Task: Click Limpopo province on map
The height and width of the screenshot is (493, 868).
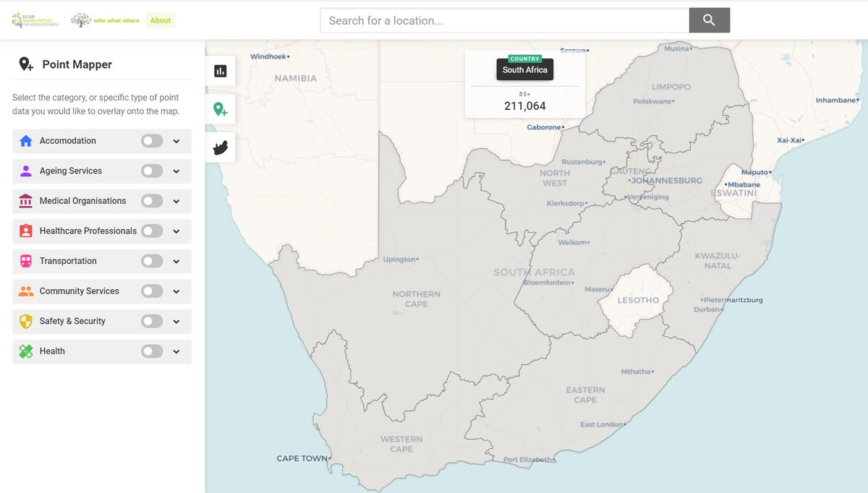Action: (671, 87)
